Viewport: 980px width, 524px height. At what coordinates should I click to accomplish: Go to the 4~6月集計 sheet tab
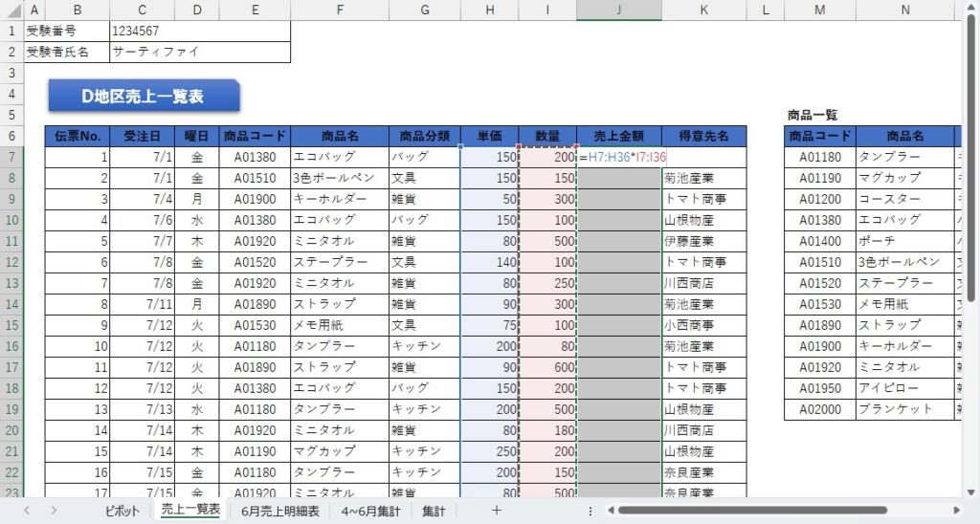click(x=371, y=511)
